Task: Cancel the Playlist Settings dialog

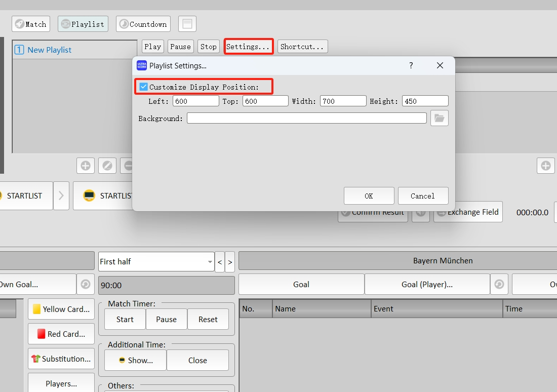Action: click(423, 196)
